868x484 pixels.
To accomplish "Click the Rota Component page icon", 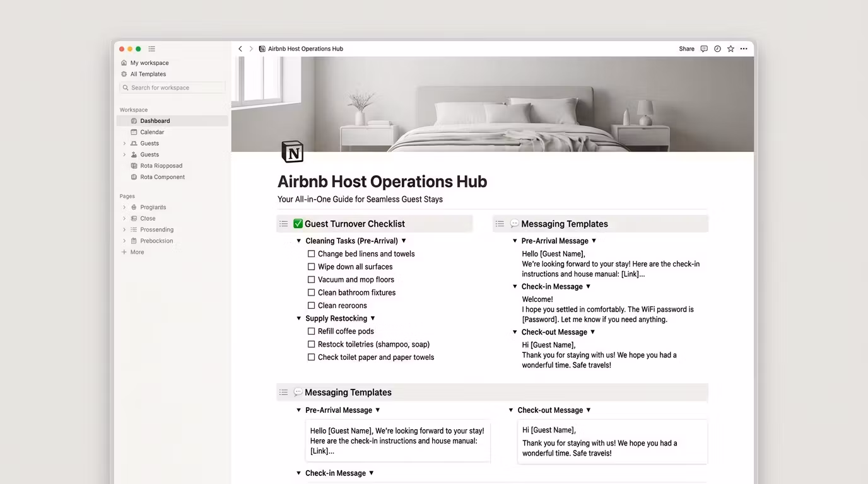I will (x=134, y=177).
